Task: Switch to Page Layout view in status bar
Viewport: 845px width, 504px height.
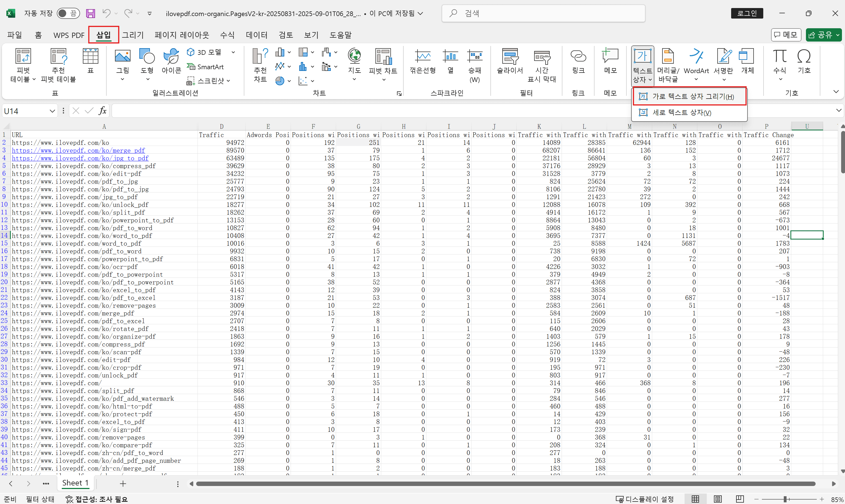Action: point(718,499)
